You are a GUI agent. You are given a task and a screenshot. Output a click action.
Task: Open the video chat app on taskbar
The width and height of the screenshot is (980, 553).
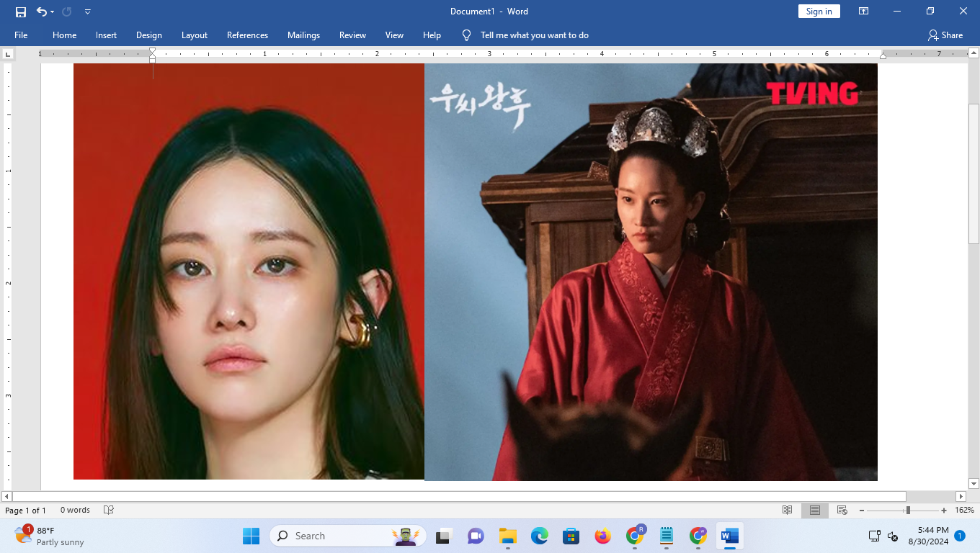pos(476,536)
